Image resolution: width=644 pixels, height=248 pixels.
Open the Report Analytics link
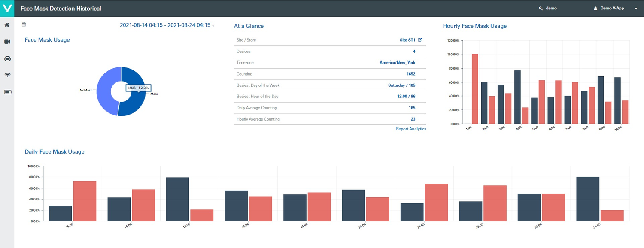point(411,129)
